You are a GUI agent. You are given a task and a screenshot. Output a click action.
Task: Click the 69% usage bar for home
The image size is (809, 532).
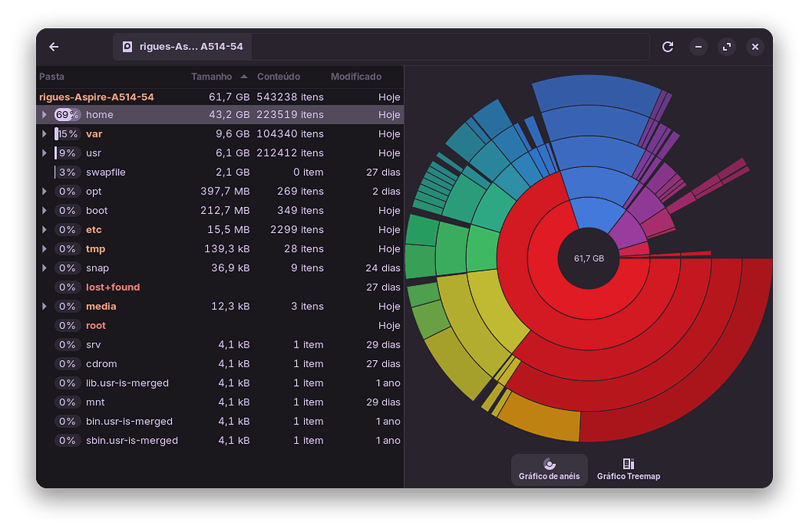coord(67,115)
